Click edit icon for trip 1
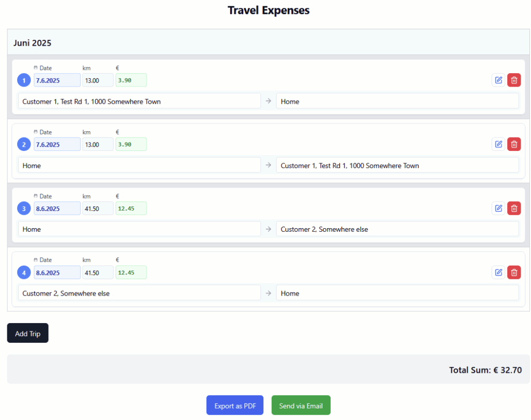Viewport: 531px width, 420px height. tap(498, 80)
